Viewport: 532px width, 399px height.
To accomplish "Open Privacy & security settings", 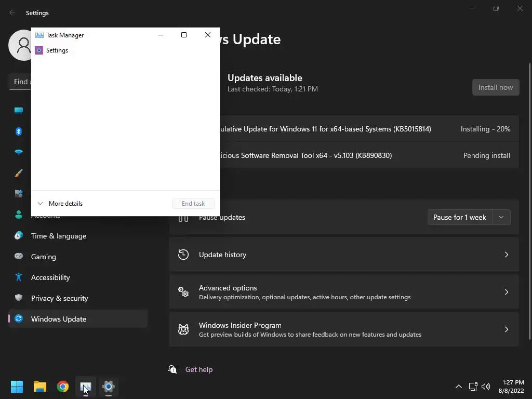I will [x=78, y=298].
